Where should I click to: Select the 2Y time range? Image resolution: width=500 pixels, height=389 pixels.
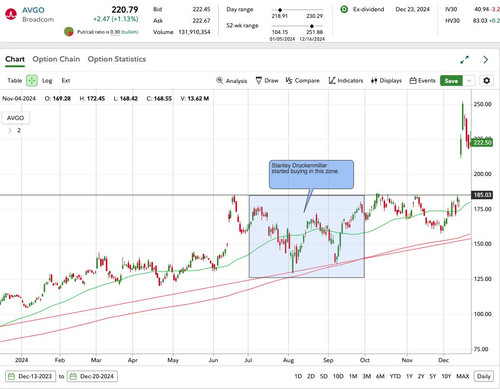[x=421, y=376]
